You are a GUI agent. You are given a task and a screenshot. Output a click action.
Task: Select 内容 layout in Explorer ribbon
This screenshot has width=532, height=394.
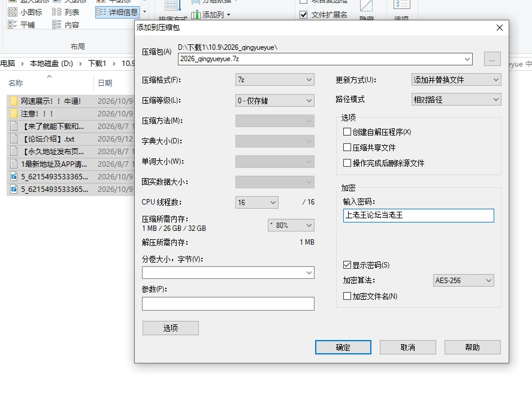[66, 25]
